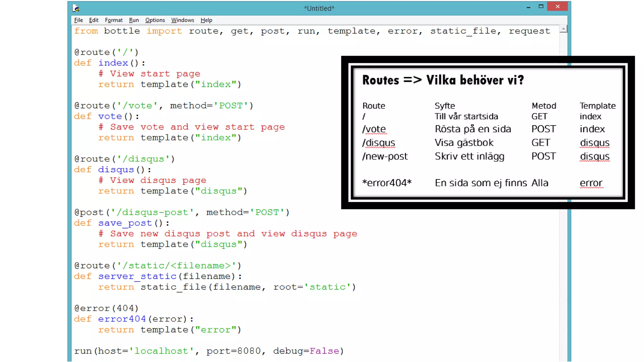Minimize the Untitled editor window
Screen dimensions: 644x362
pos(528,7)
